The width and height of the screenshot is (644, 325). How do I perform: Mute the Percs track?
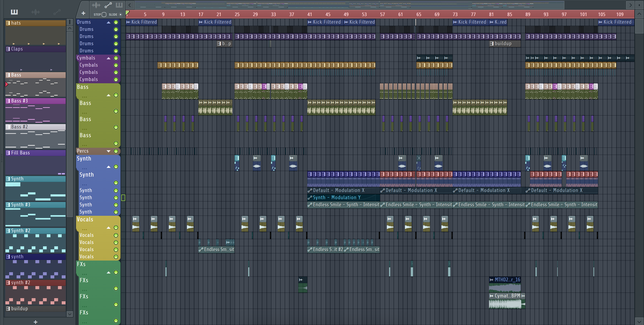[116, 151]
